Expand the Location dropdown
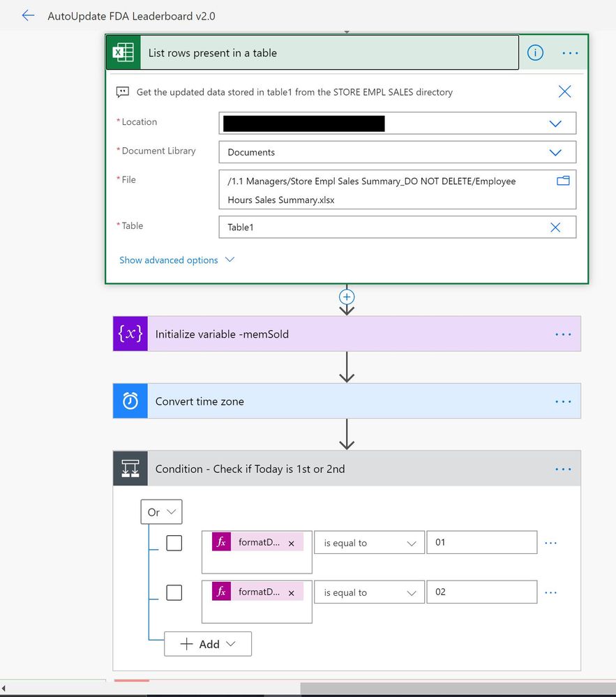Viewport: 616px width, 697px height. [x=555, y=123]
